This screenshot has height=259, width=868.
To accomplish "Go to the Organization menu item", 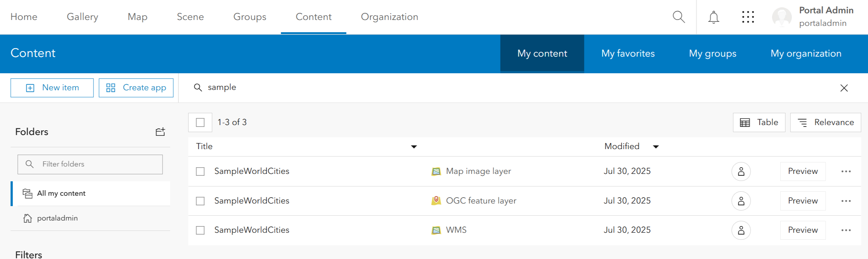I will coord(389,17).
